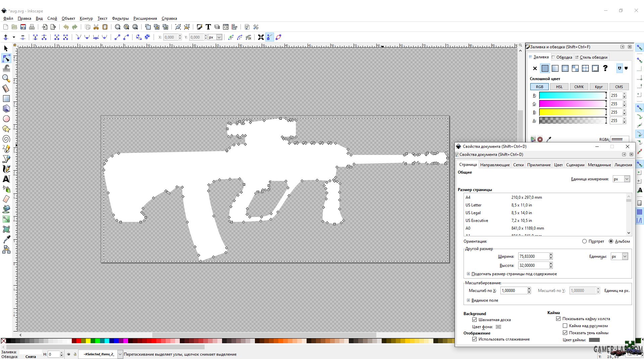
Task: Open the Фильтры menu
Action: pyautogui.click(x=120, y=18)
